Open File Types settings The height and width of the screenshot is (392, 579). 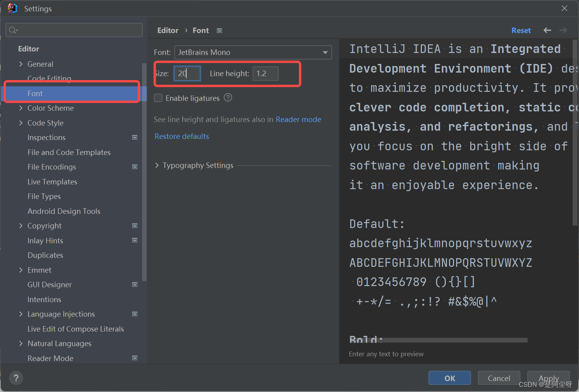(x=44, y=196)
